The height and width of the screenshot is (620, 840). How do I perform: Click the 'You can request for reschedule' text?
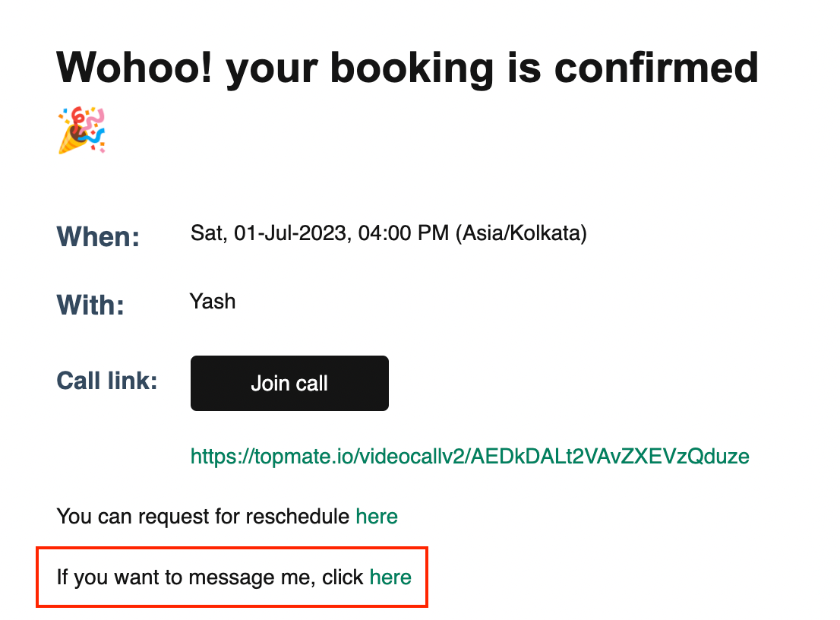[203, 517]
